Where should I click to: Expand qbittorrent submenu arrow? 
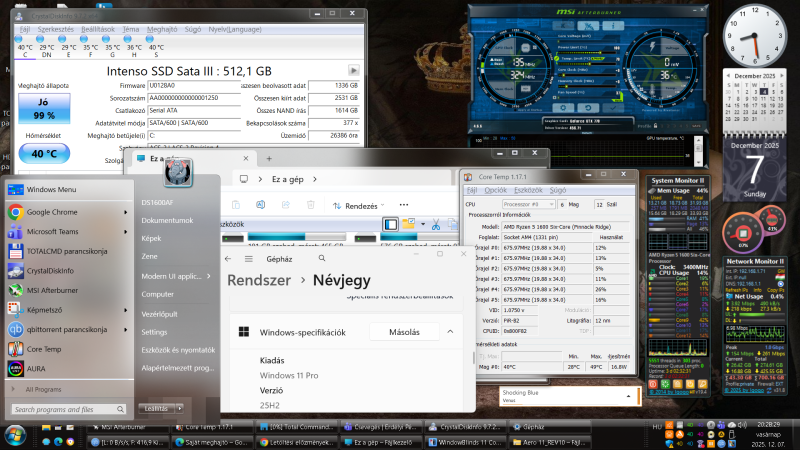point(126,330)
